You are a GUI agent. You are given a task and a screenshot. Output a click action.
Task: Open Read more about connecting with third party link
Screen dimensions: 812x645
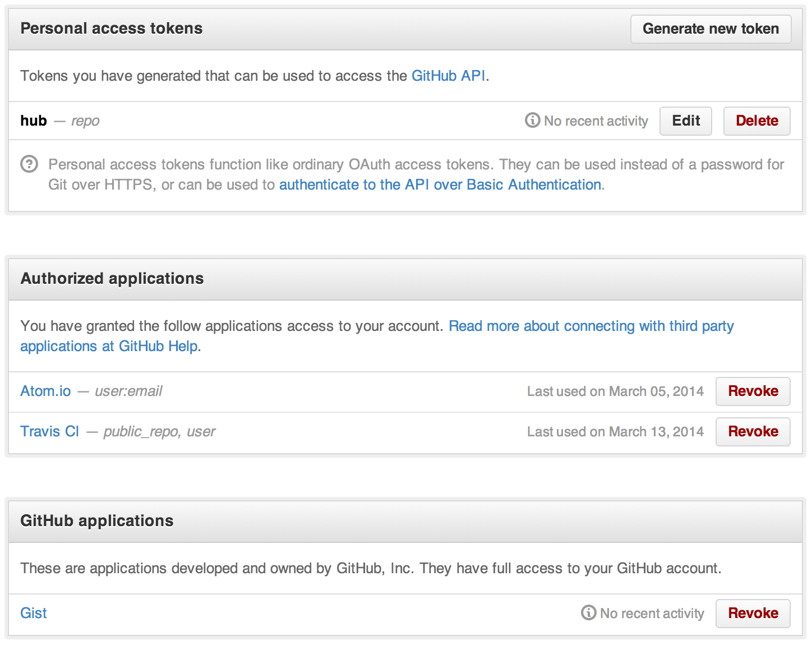377,336
